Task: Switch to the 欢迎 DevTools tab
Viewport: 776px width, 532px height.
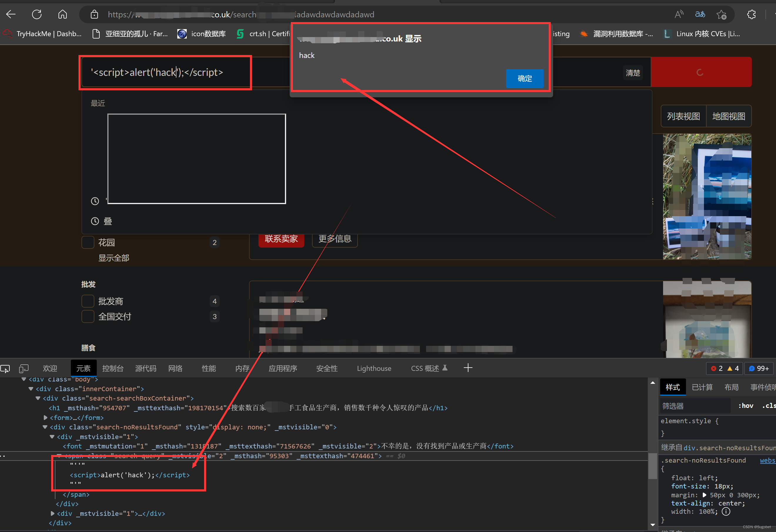Action: (50, 368)
